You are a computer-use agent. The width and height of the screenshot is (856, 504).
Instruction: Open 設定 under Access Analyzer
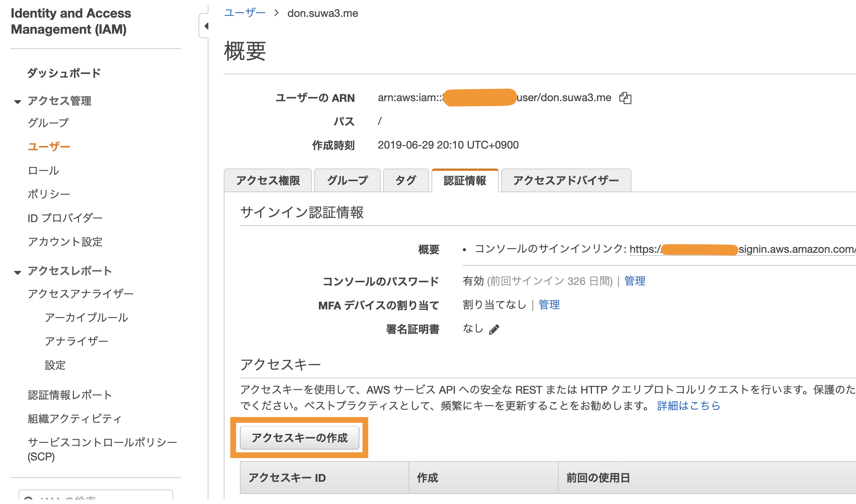pyautogui.click(x=55, y=365)
